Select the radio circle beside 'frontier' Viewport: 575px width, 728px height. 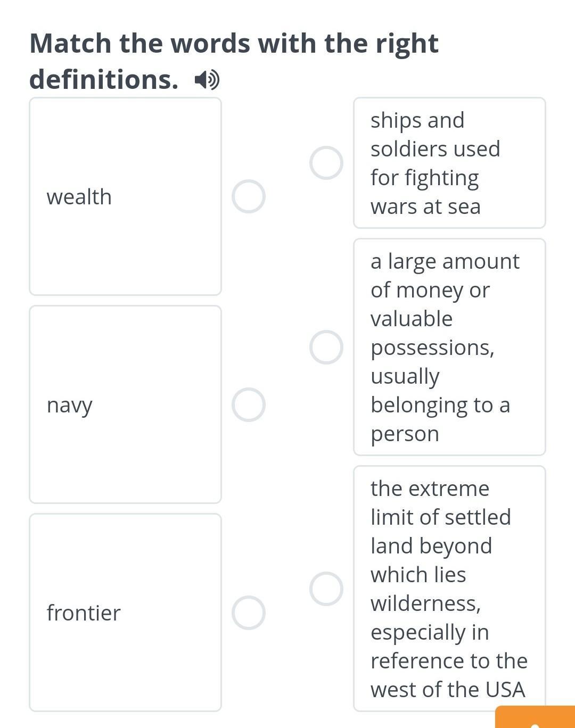tap(249, 613)
